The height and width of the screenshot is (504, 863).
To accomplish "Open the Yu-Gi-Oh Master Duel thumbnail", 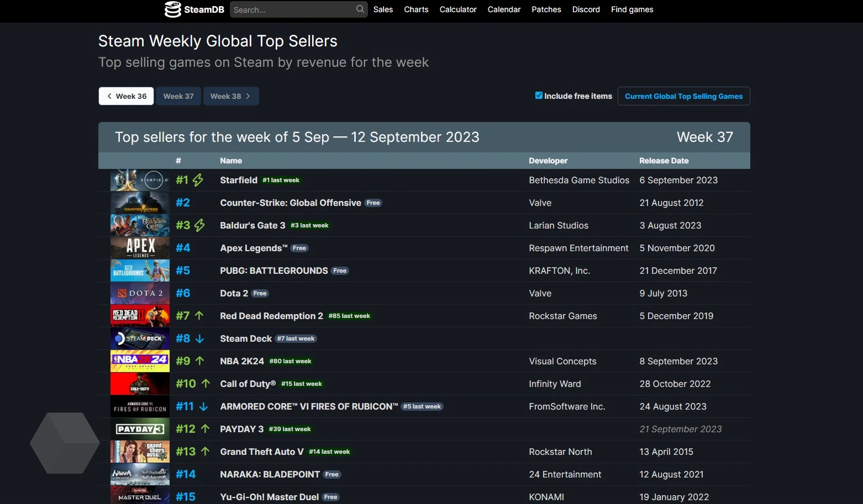I will [140, 495].
